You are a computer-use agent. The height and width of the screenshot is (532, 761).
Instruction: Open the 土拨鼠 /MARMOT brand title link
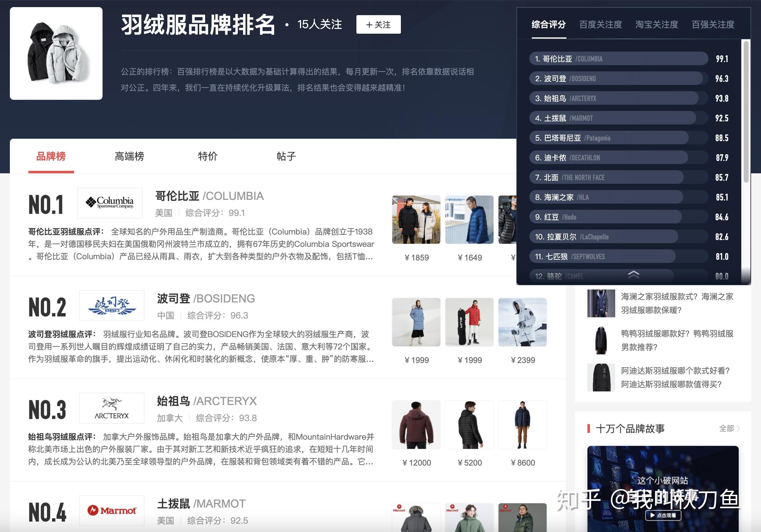(201, 504)
